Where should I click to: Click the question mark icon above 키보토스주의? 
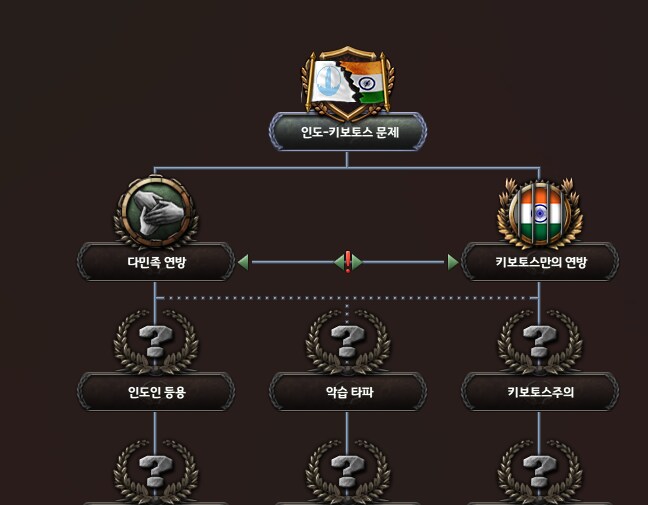tap(540, 342)
